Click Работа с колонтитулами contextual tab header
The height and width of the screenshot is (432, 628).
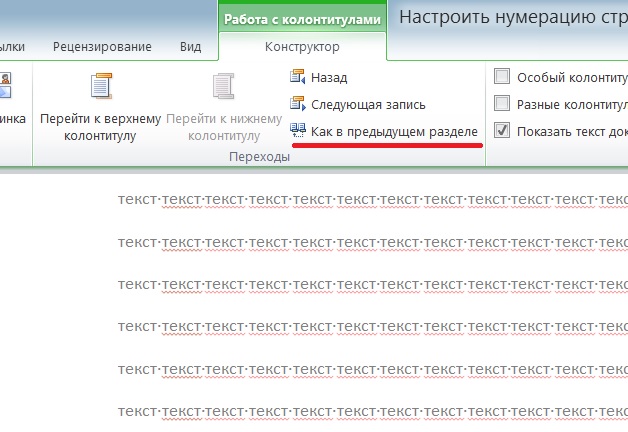[x=302, y=19]
